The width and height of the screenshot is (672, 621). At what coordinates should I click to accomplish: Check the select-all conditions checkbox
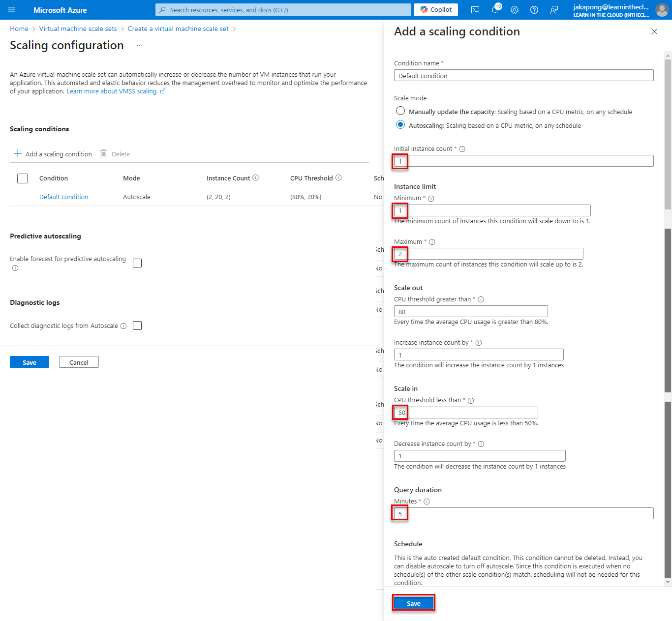coord(22,178)
